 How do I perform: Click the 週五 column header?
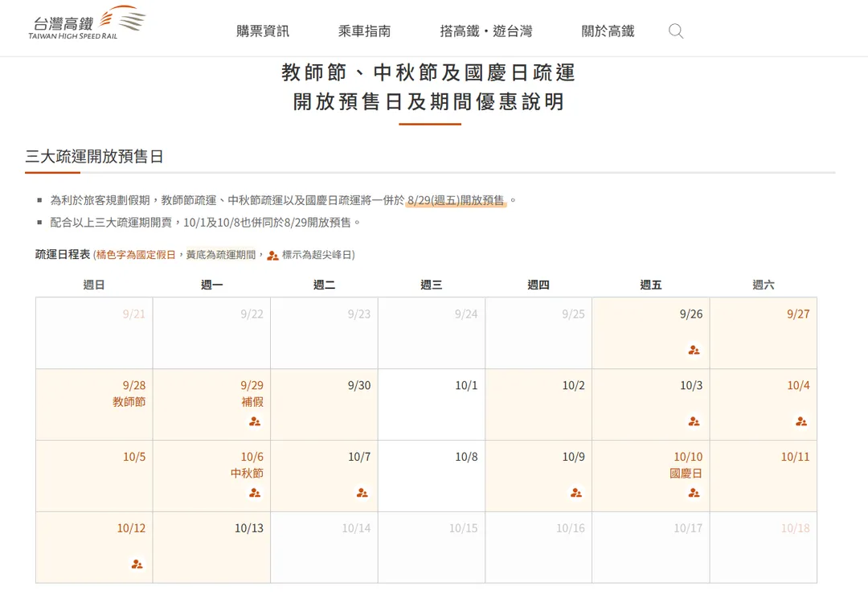coord(650,285)
